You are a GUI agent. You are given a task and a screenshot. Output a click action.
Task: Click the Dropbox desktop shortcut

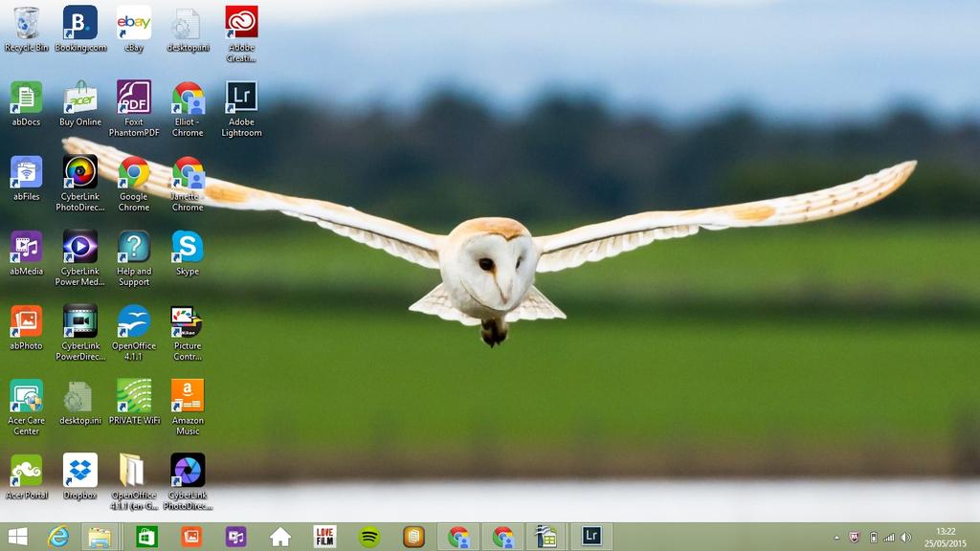[79, 471]
